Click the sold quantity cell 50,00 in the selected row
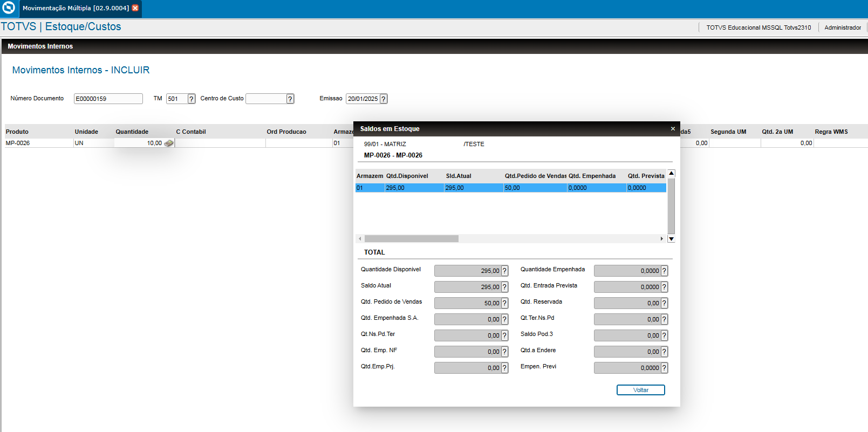Image resolution: width=868 pixels, height=432 pixels. coord(535,188)
